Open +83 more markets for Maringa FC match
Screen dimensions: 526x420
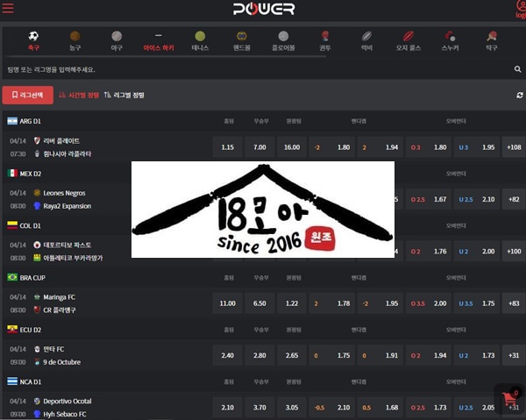(514, 303)
